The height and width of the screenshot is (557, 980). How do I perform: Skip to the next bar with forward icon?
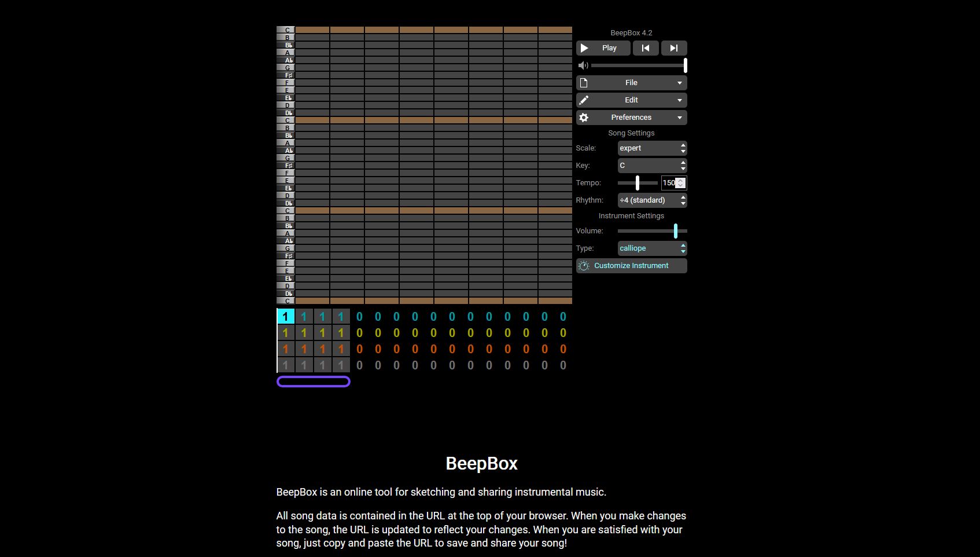pos(674,48)
